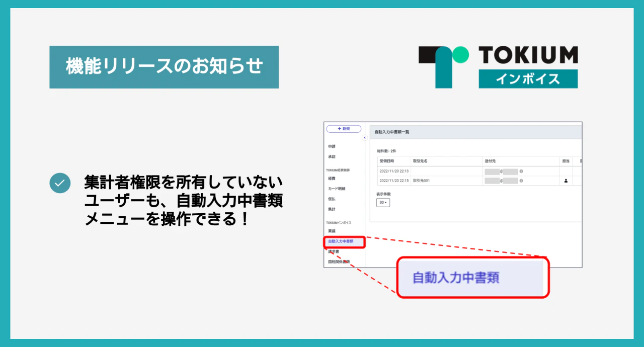This screenshot has width=644, height=347.
Task: Select row dated 2022/11/20 22:15
Action: [479, 181]
